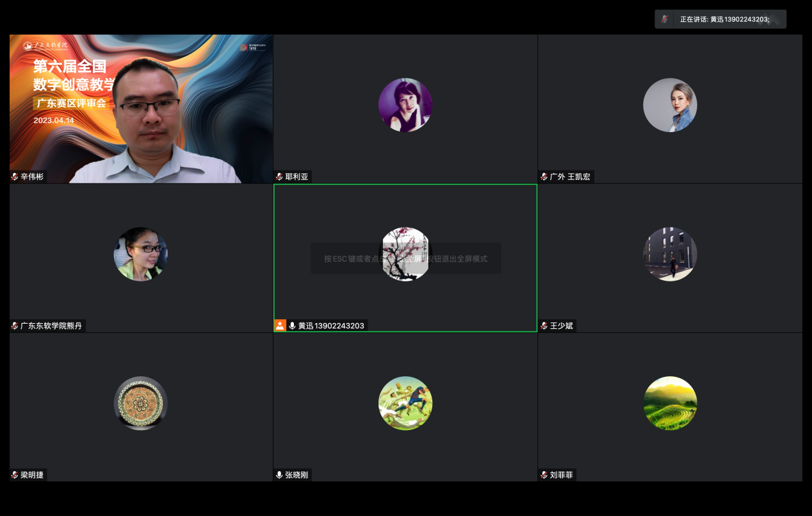
Task: Click the 正在讲话 黄迅 speaking banner text
Action: [x=724, y=19]
